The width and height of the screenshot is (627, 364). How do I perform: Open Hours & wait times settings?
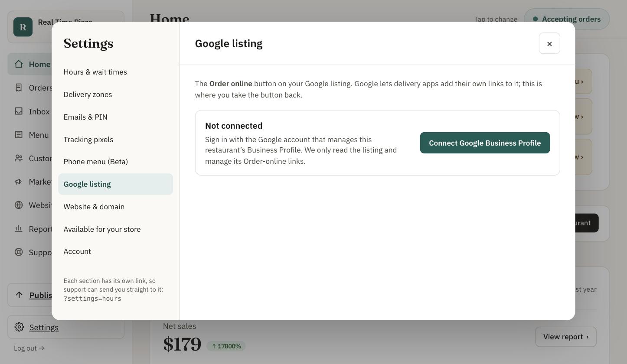click(115, 72)
